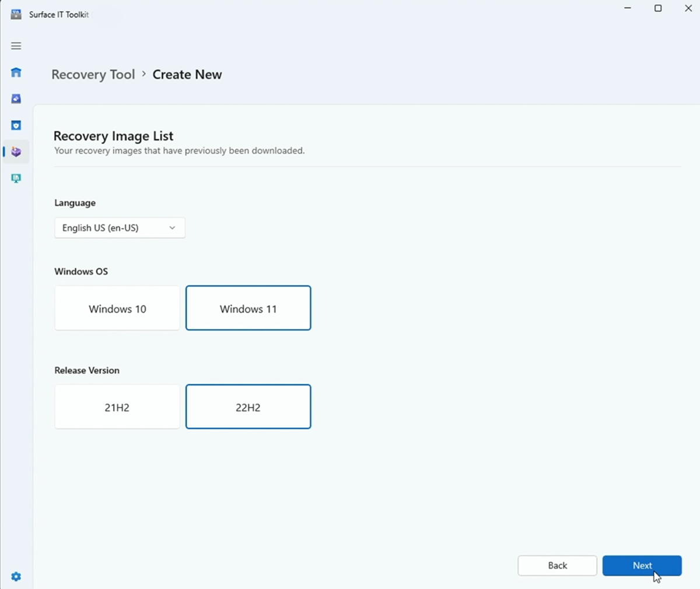Select the Windows 10 option
The image size is (700, 589).
coord(117,308)
